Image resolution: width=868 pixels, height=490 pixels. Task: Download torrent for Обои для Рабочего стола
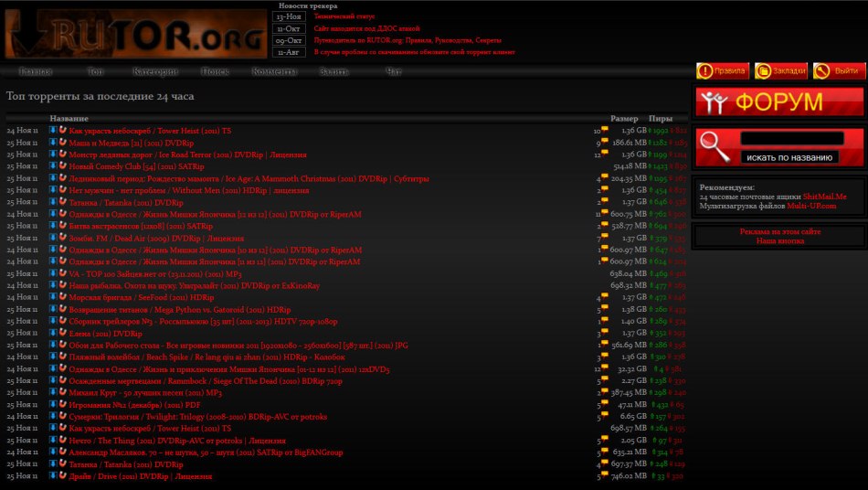53,345
